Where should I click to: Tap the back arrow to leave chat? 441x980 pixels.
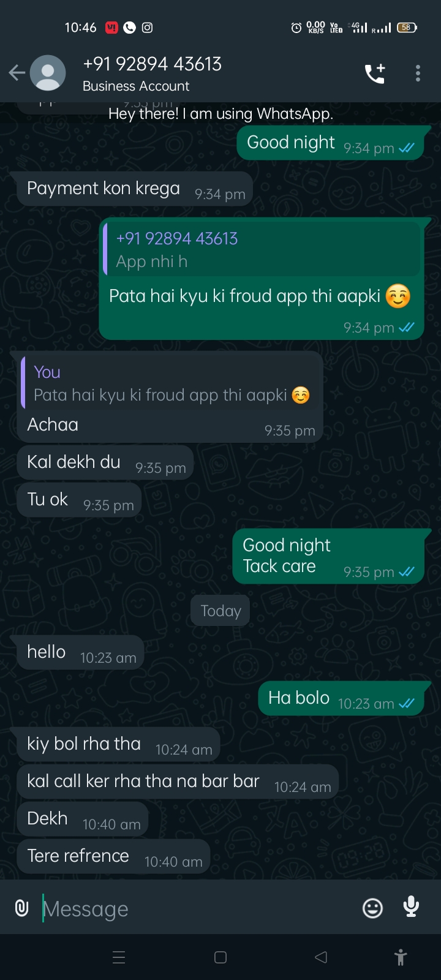tap(17, 73)
